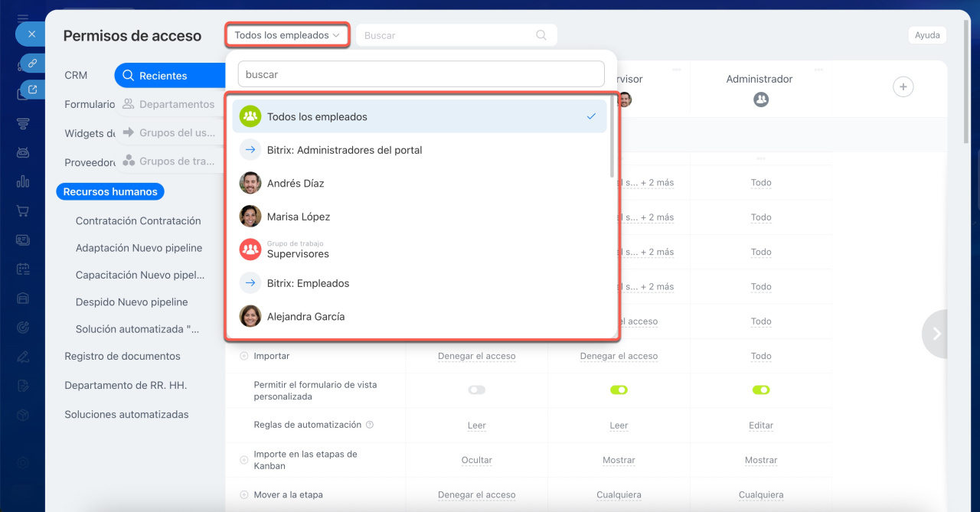Enable the gray custom view form switch
This screenshot has height=512, width=980.
pyautogui.click(x=476, y=390)
